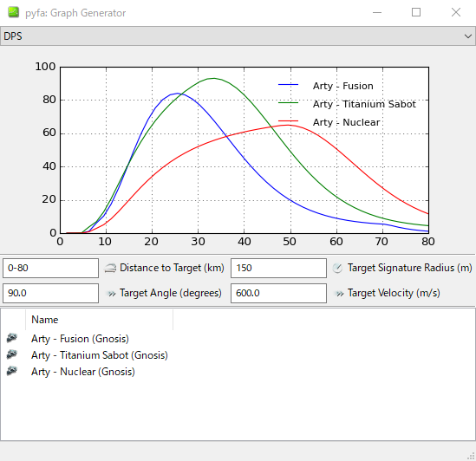
Task: Select the Arty - Titanium Sabot (Gnosis) fit
Action: [x=100, y=354]
